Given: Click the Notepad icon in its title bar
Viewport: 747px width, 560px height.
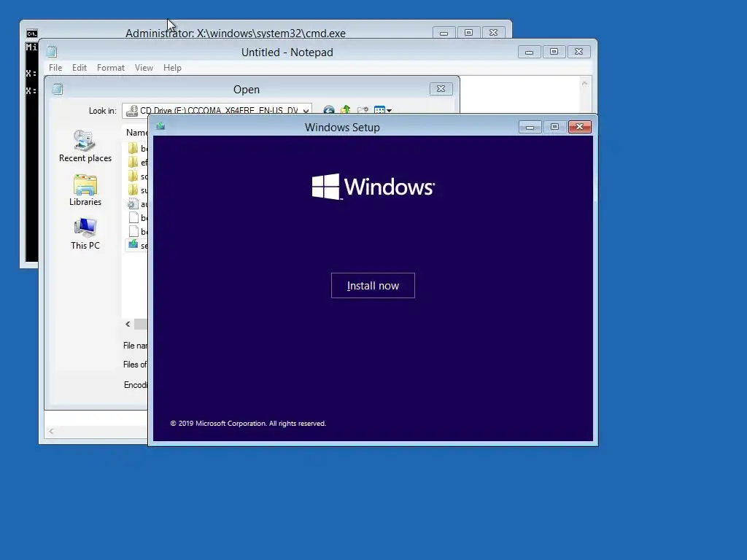Looking at the screenshot, I should (x=52, y=52).
